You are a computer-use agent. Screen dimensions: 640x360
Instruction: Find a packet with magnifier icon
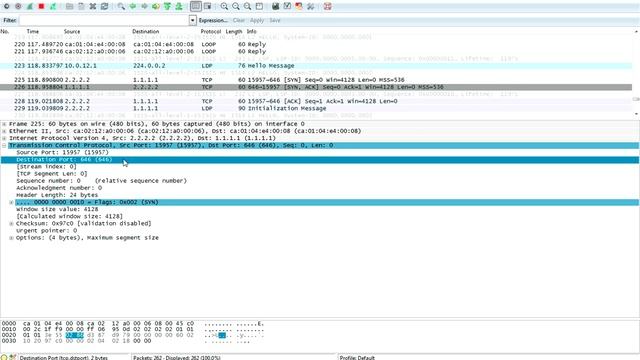pos(121,7)
